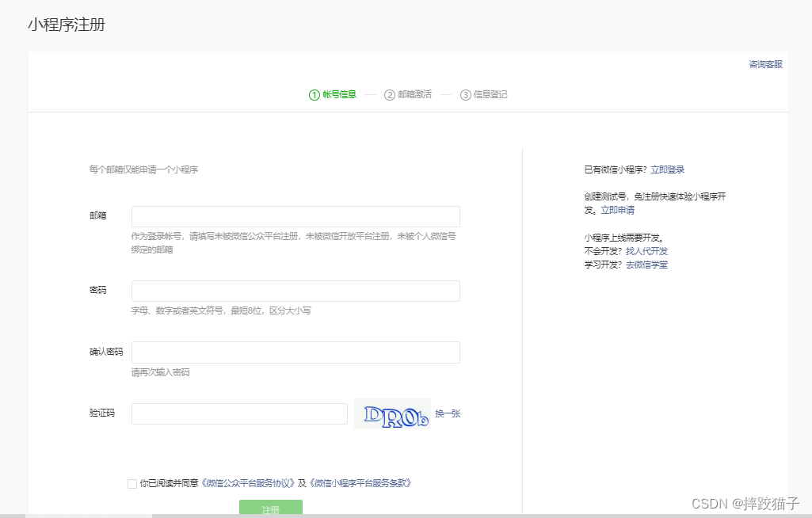Open the 去微信学堂 link
Image resolution: width=812 pixels, height=518 pixels.
click(646, 265)
